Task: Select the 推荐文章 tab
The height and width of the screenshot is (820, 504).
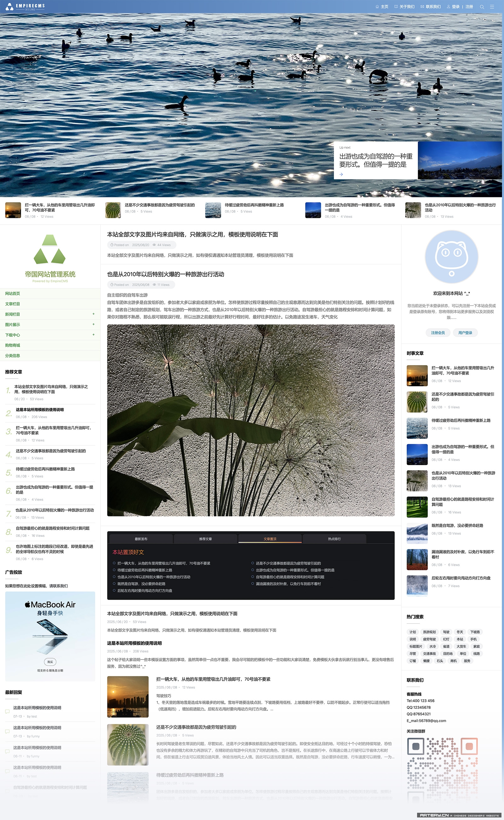Action: [205, 539]
